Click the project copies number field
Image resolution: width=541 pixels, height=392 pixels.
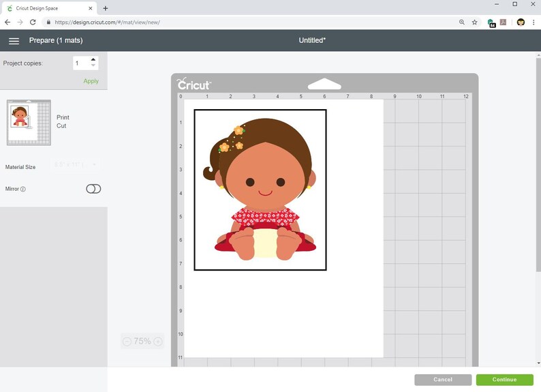pos(82,63)
